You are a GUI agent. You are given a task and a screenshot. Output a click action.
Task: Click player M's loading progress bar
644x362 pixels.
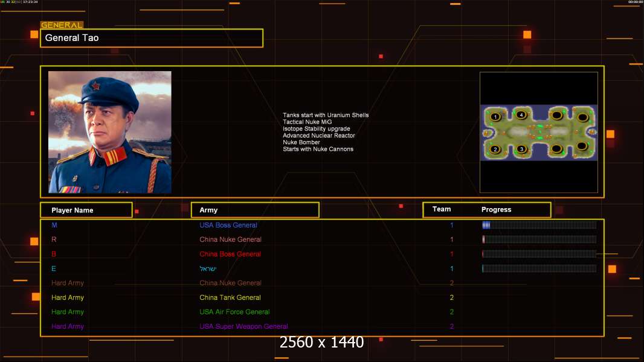click(539, 224)
